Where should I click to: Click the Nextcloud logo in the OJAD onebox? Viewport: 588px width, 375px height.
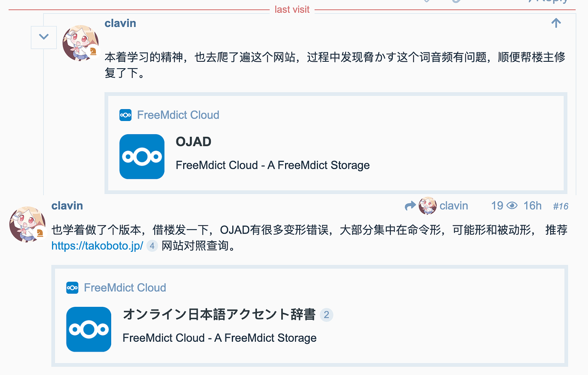pyautogui.click(x=142, y=156)
